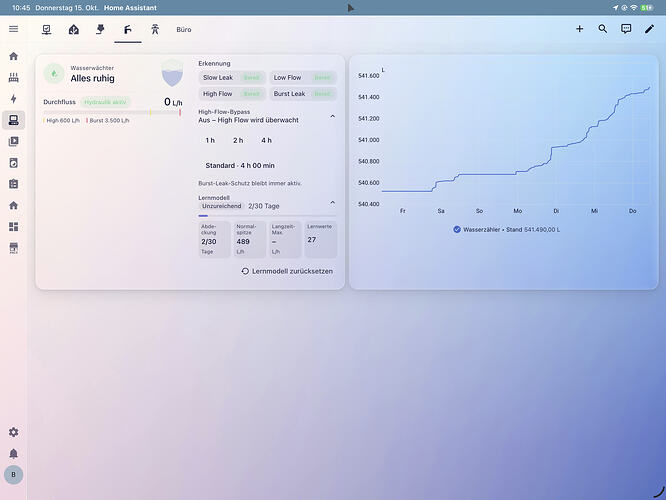Toggle the Wasserzähler Stand legend checkbox
Image resolution: width=666 pixels, height=500 pixels.
click(x=457, y=229)
